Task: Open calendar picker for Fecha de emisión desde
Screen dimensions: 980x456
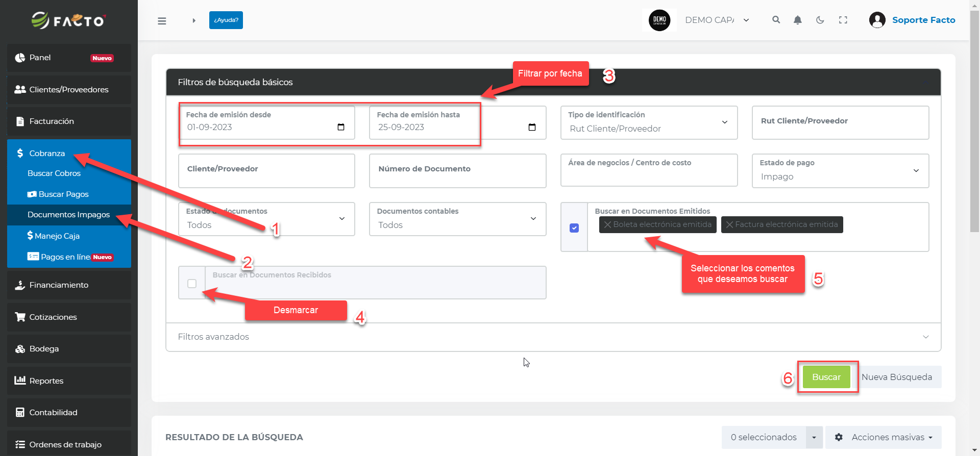Action: click(x=341, y=127)
